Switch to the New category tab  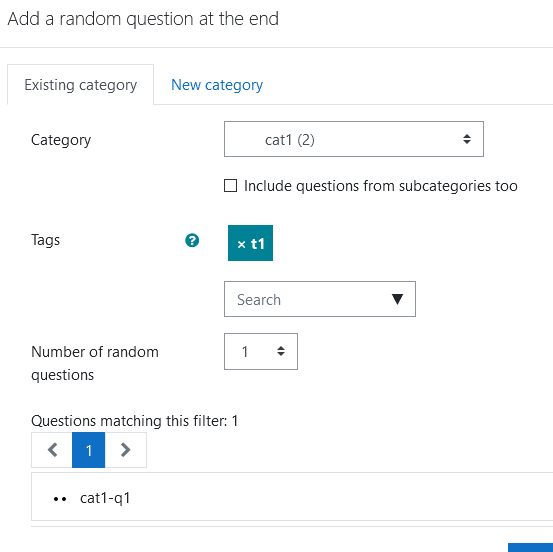pos(217,85)
